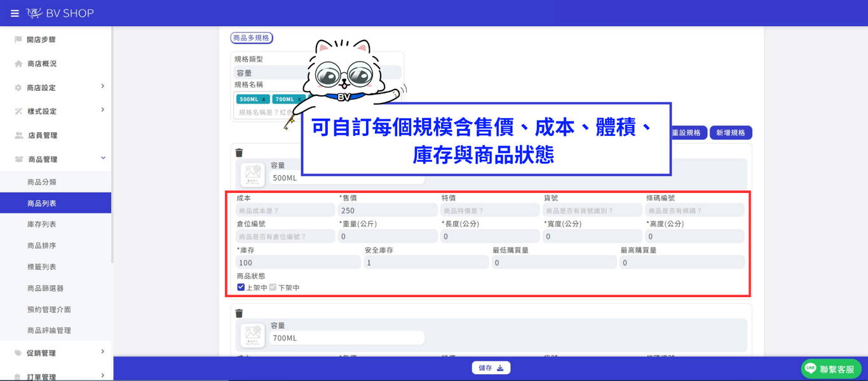Go to 商店概況 via home icon
The height and width of the screenshot is (381, 868).
click(18, 63)
